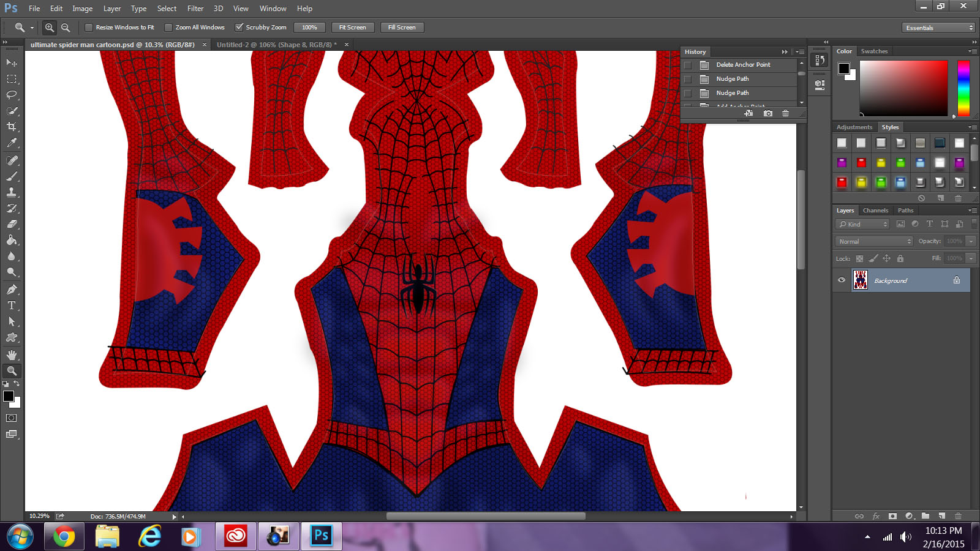Screen dimensions: 980x551
Task: Click the Fit Screen button
Action: (x=353, y=28)
